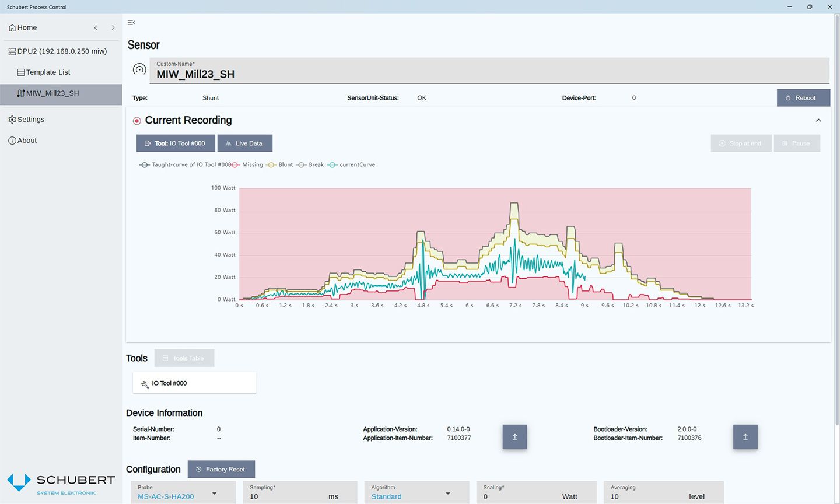
Task: Collapse the sidebar menu icon
Action: [131, 23]
